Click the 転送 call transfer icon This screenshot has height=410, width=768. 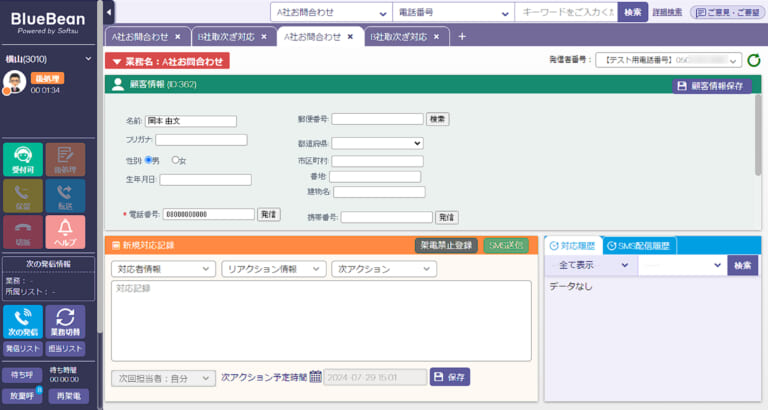tap(65, 195)
